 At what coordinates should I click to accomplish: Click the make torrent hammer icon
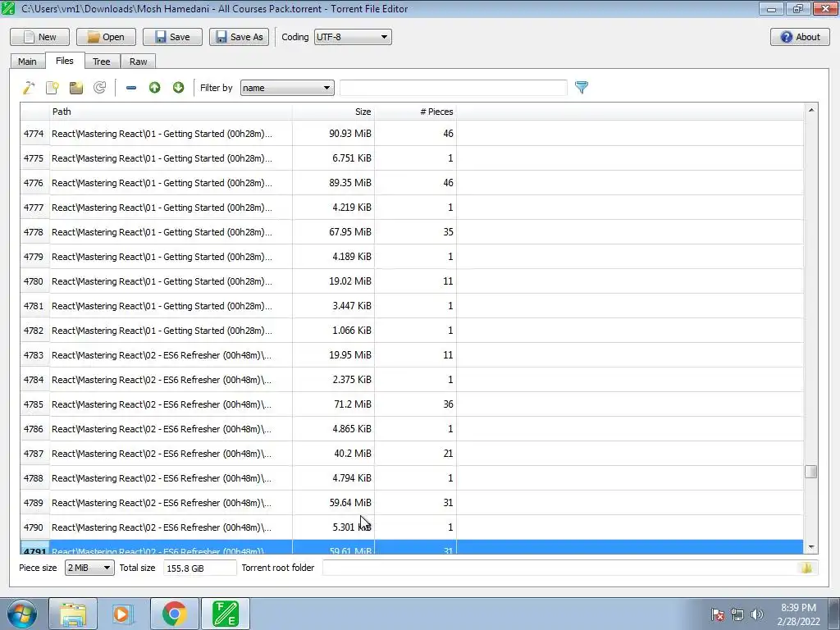[x=29, y=87]
